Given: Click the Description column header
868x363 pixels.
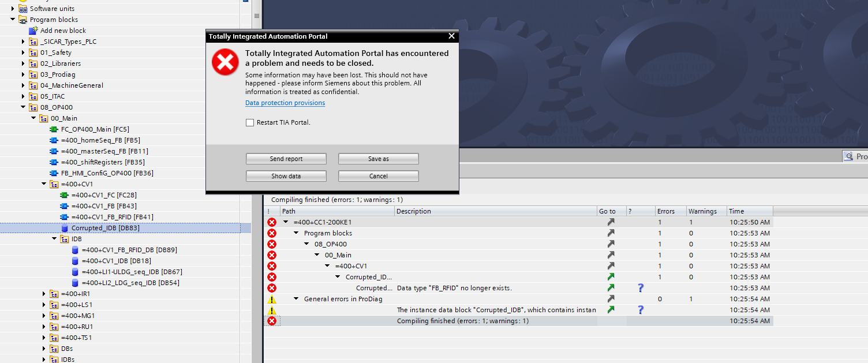Looking at the screenshot, I should click(x=496, y=211).
